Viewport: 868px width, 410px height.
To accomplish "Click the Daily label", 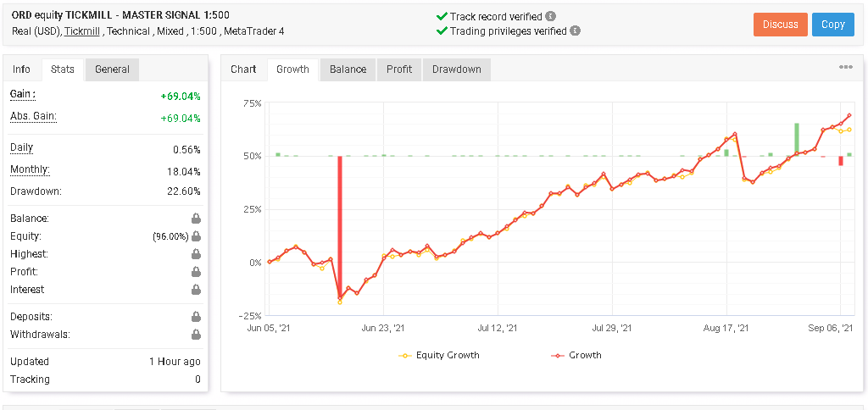I will [x=21, y=147].
